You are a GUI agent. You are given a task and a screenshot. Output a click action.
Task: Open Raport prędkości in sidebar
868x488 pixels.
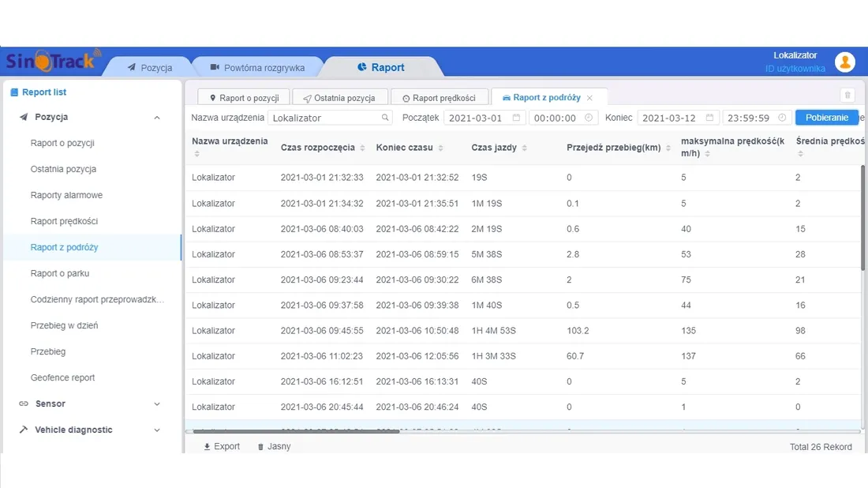point(64,221)
